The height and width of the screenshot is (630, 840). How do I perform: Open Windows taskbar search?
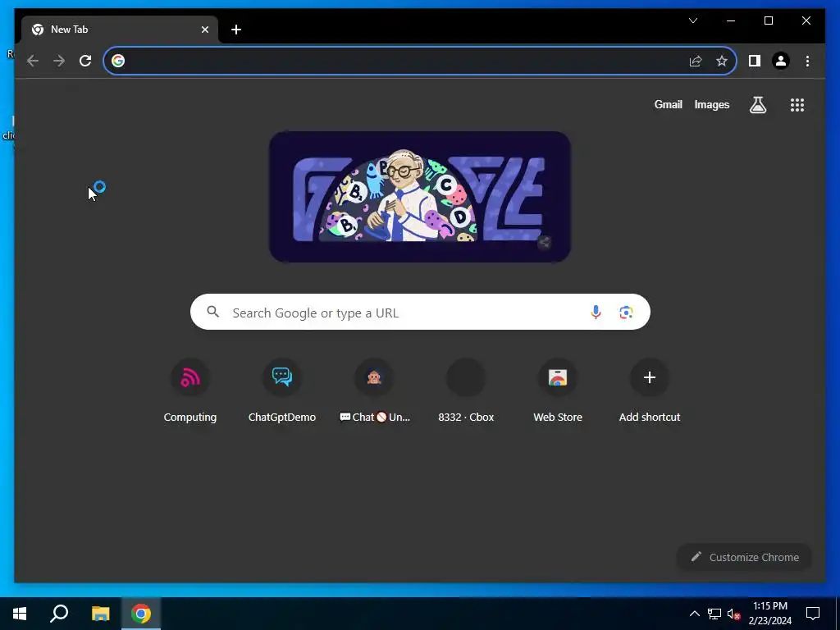click(x=59, y=614)
